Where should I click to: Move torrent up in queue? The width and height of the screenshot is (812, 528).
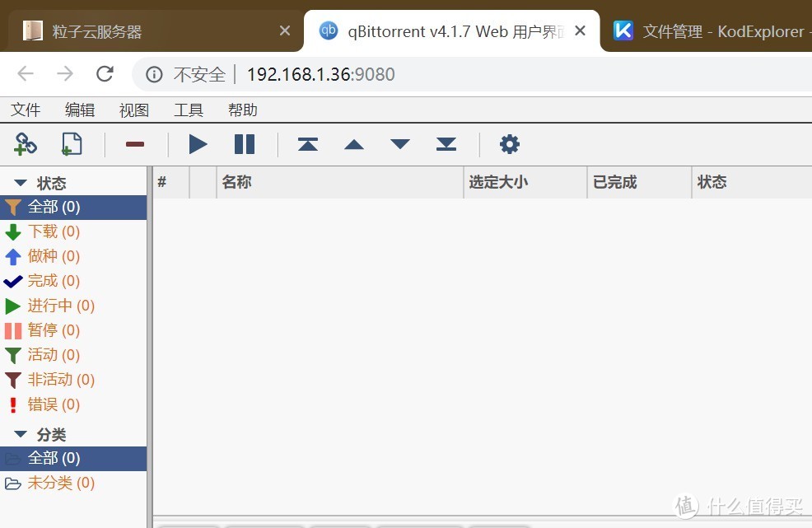tap(354, 144)
